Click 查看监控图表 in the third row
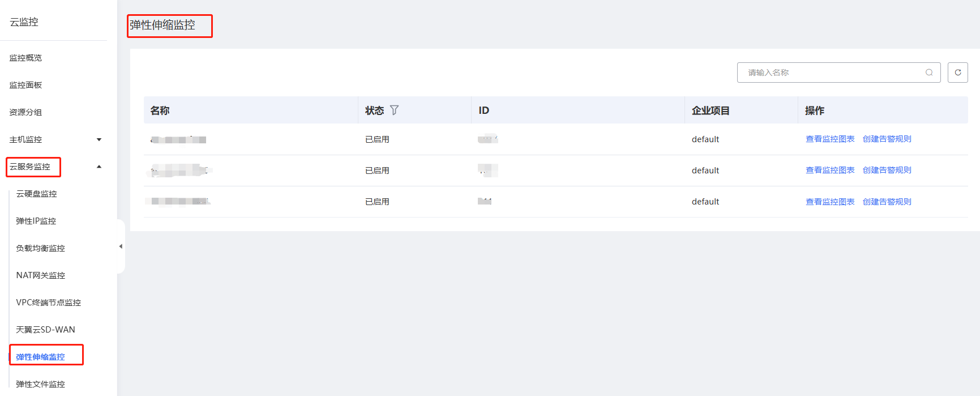The width and height of the screenshot is (980, 396). tap(830, 202)
